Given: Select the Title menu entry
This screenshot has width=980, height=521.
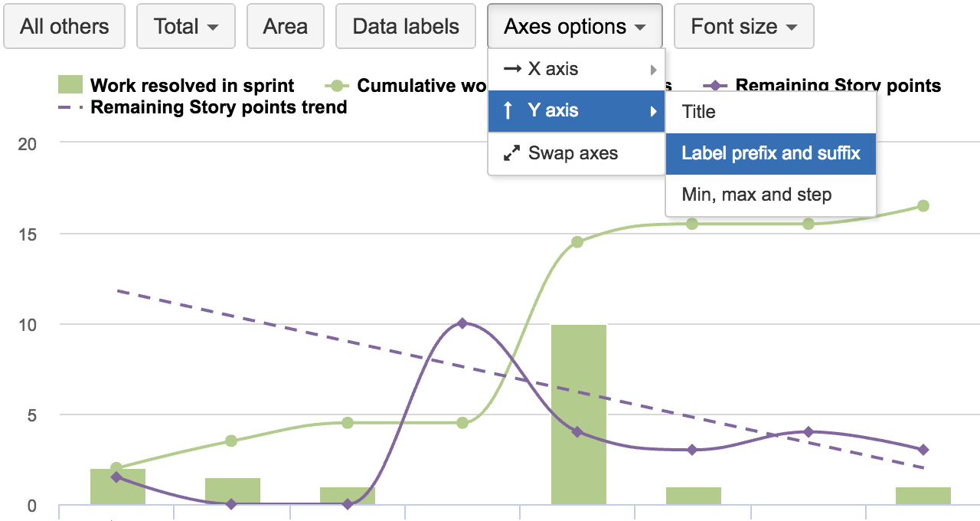Looking at the screenshot, I should (x=698, y=112).
